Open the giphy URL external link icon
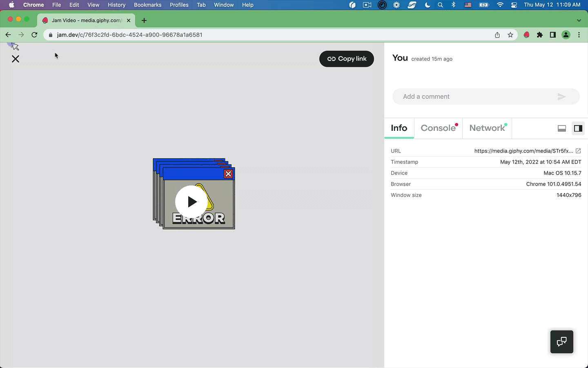588x368 pixels. pos(578,151)
